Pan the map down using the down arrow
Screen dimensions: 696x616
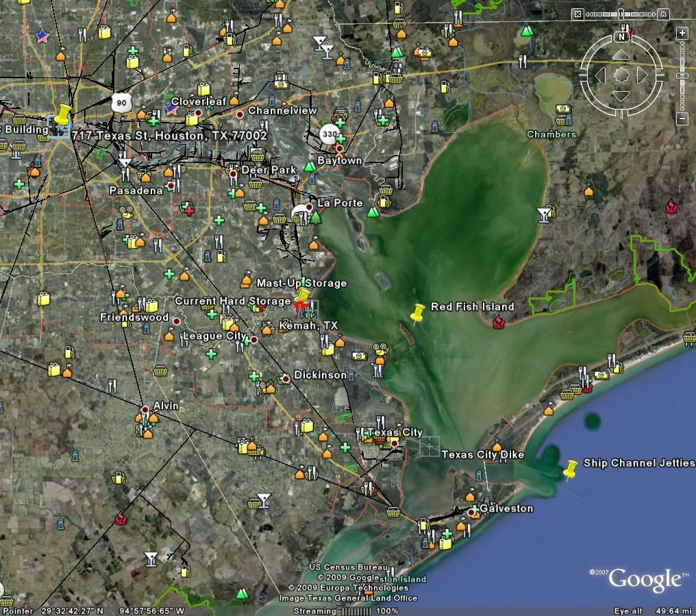click(621, 95)
